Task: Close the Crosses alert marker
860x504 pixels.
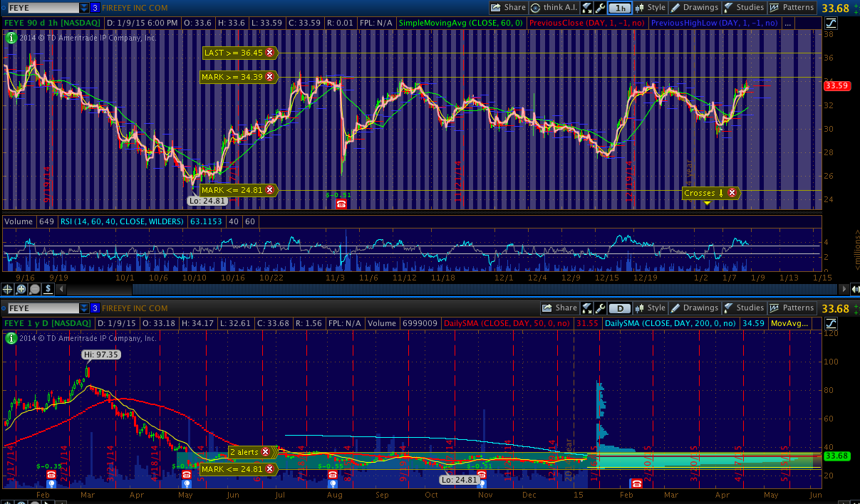Action: [732, 193]
